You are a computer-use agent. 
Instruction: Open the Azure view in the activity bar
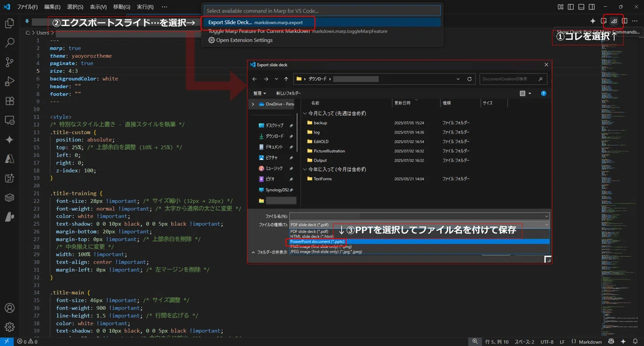[9, 159]
